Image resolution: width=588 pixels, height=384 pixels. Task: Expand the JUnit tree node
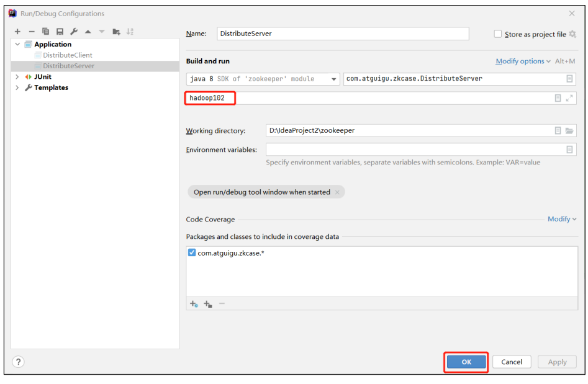17,77
